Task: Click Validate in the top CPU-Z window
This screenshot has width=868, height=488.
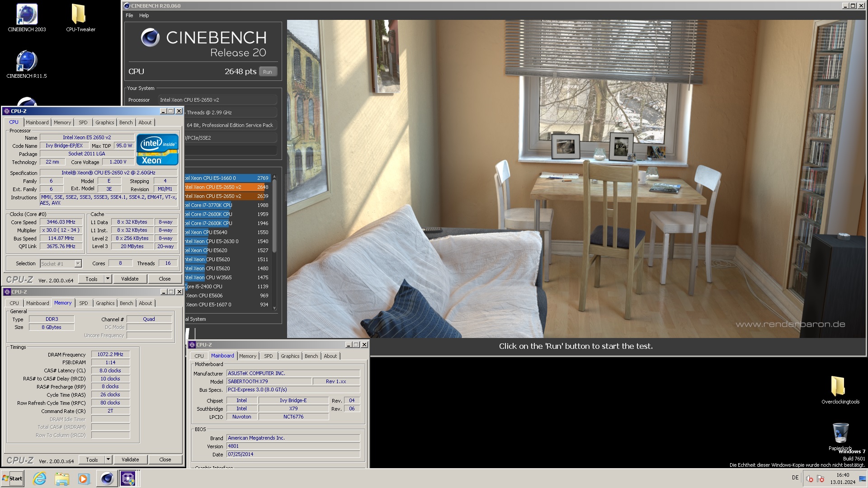Action: tap(130, 279)
